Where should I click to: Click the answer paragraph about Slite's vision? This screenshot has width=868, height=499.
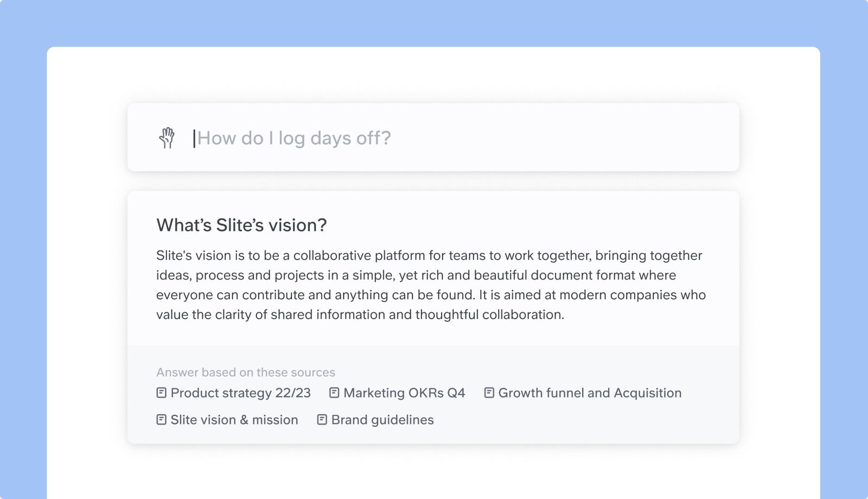(x=431, y=285)
